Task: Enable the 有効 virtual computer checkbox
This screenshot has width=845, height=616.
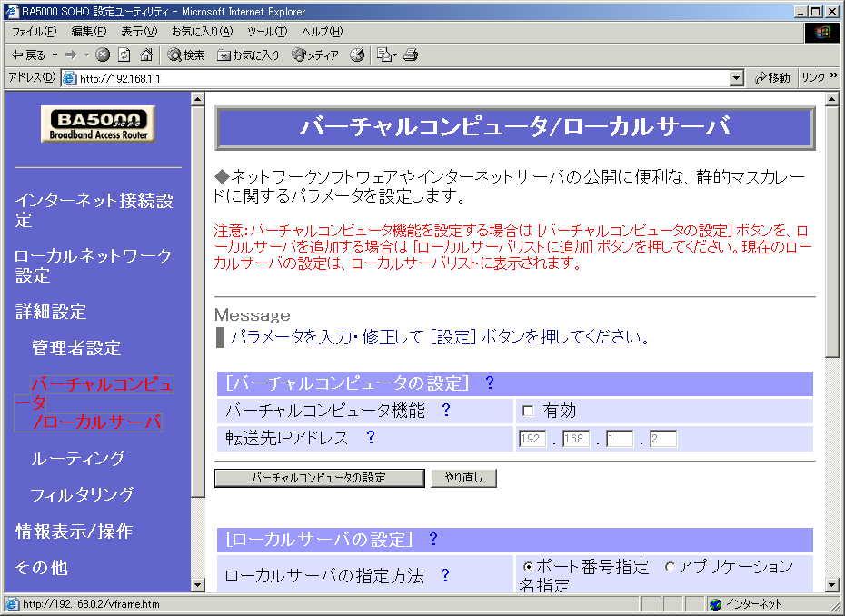Action: click(x=528, y=412)
